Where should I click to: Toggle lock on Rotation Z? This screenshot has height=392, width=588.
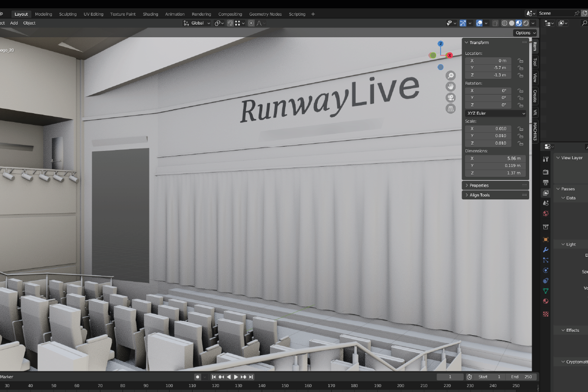[520, 105]
